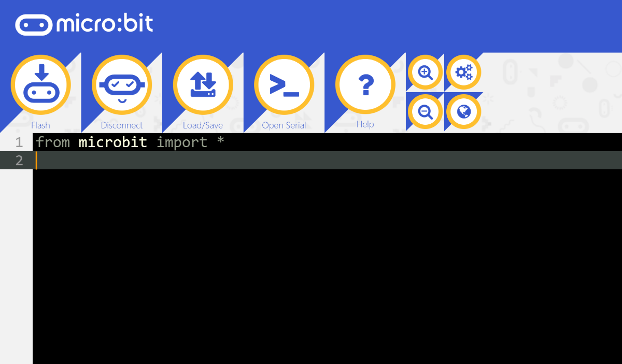622x364 pixels.
Task: Open the language globe icon
Action: point(464,111)
